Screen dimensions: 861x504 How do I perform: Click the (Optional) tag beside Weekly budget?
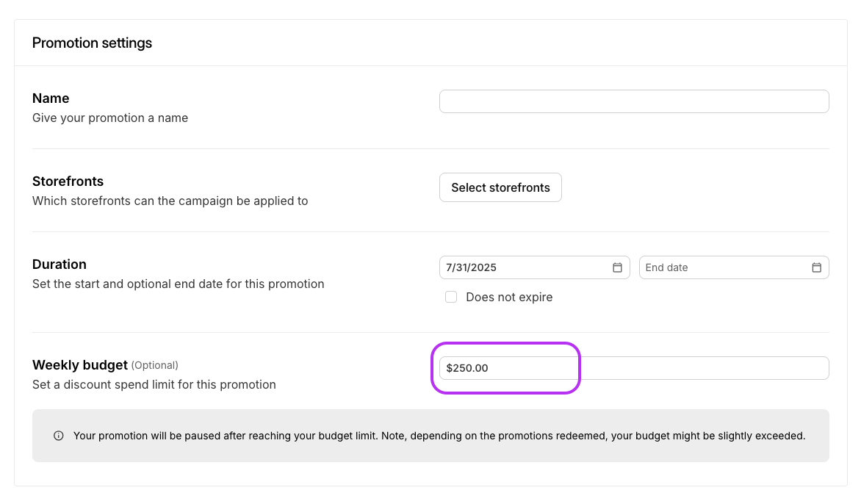click(x=155, y=365)
